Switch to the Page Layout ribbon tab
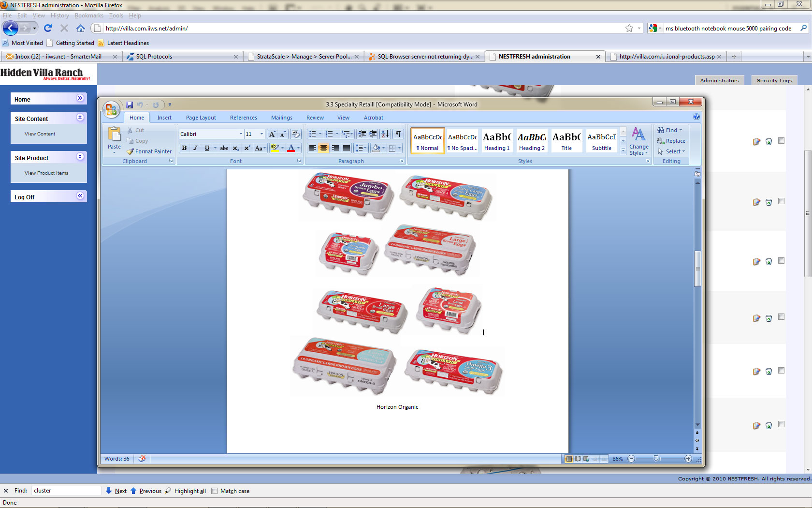The width and height of the screenshot is (812, 508). 201,118
